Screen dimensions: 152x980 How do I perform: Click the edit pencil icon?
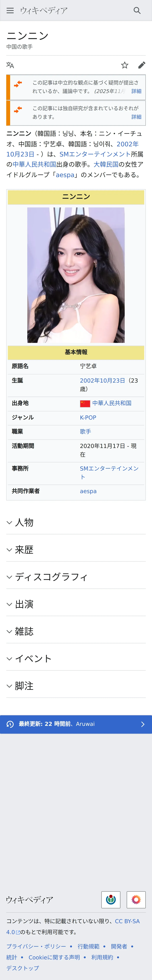coord(141,65)
